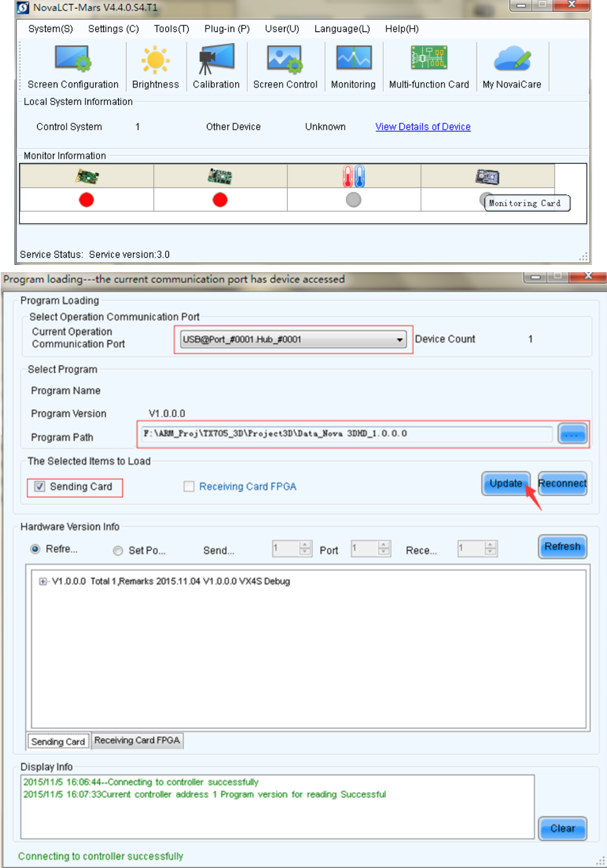Click log line Program version for reading Successful

click(x=204, y=794)
